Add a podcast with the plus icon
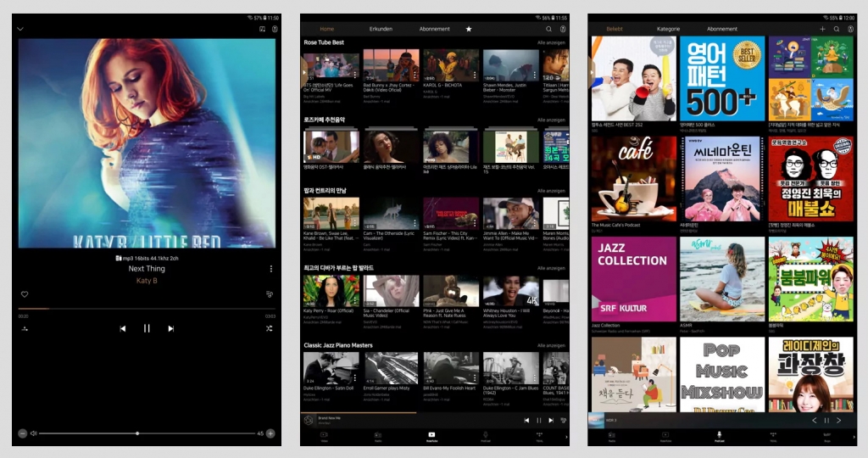This screenshot has width=868, height=458. coord(822,29)
